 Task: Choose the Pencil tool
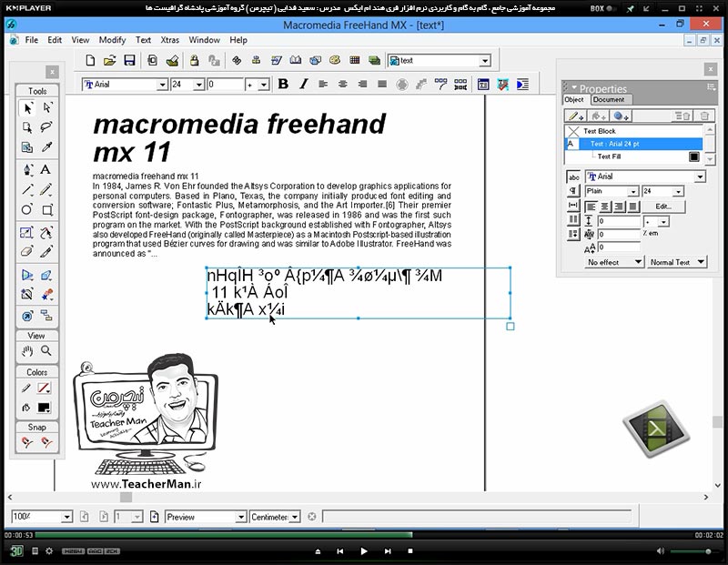point(46,189)
